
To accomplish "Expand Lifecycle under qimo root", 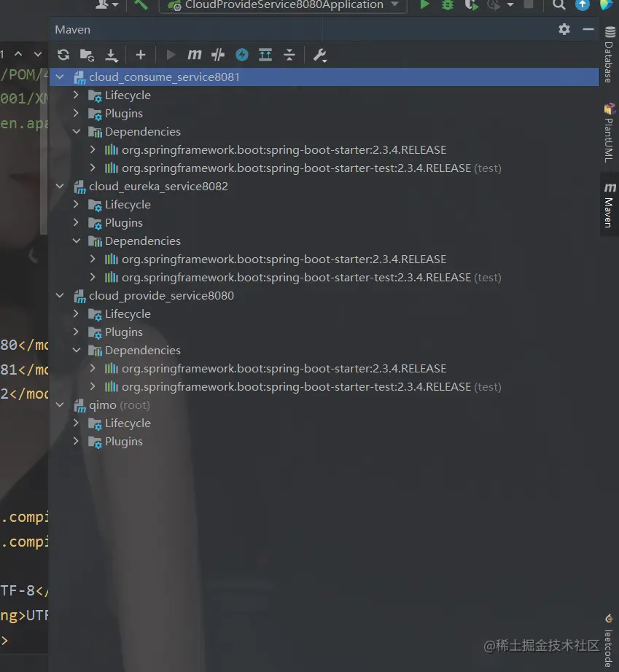I will [x=77, y=423].
